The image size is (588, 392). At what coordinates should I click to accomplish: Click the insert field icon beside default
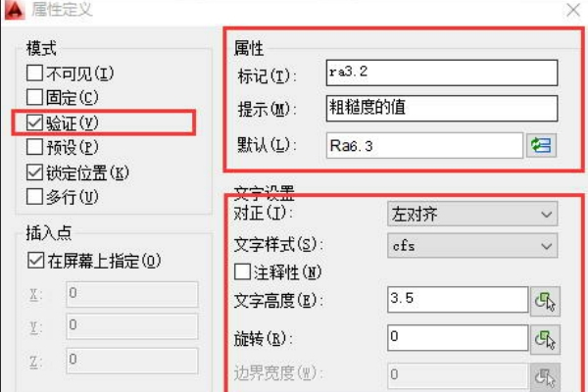[x=541, y=144]
